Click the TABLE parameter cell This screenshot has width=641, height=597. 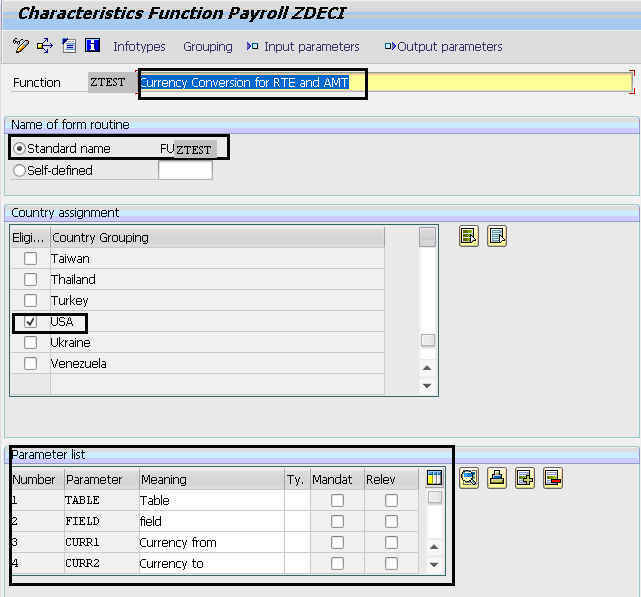(101, 500)
